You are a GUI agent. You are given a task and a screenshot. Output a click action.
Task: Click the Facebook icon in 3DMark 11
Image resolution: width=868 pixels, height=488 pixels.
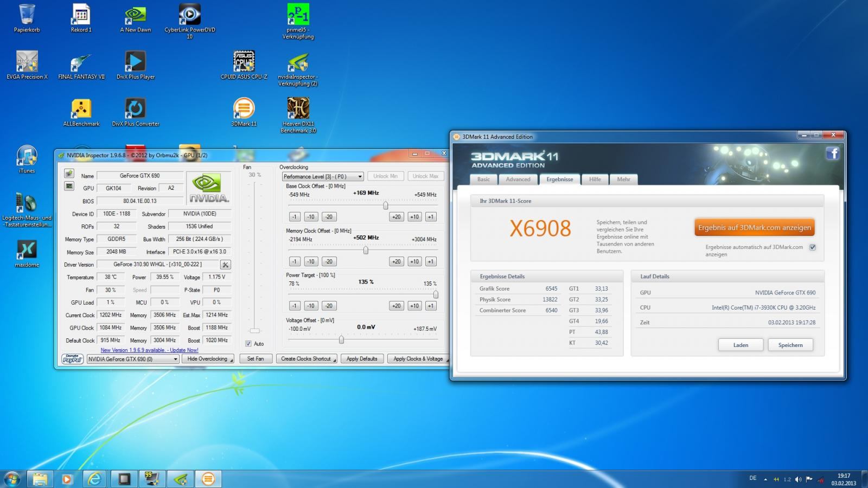[833, 153]
